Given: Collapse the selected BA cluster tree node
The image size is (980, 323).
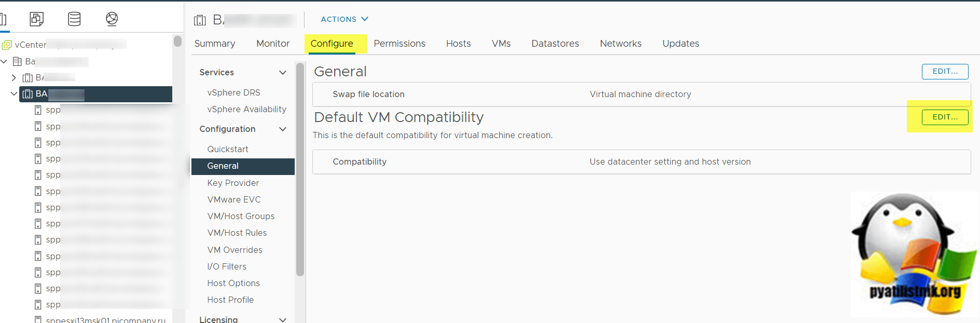Looking at the screenshot, I should coord(14,94).
